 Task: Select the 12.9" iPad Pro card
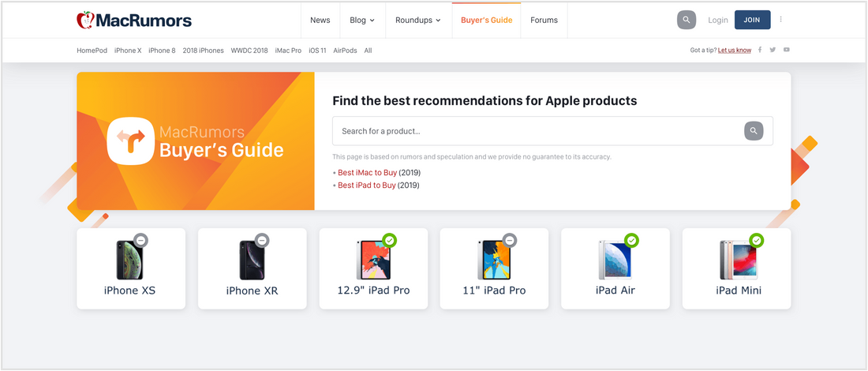click(x=373, y=268)
